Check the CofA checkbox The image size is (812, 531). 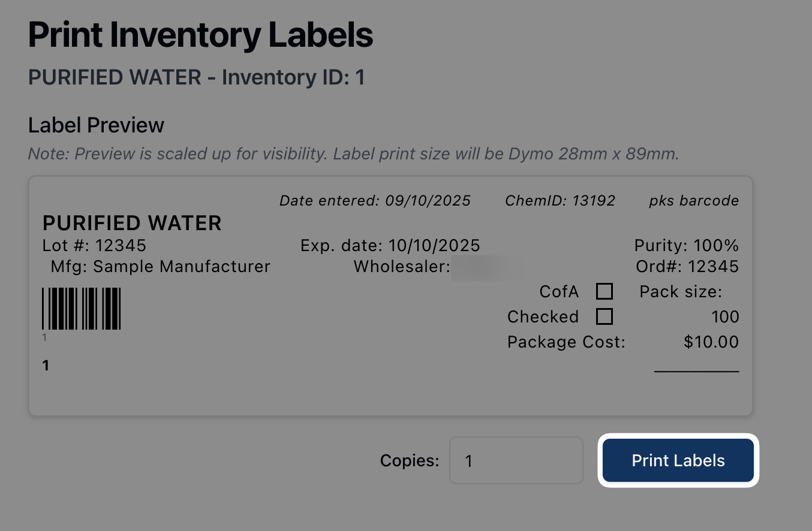coord(604,292)
